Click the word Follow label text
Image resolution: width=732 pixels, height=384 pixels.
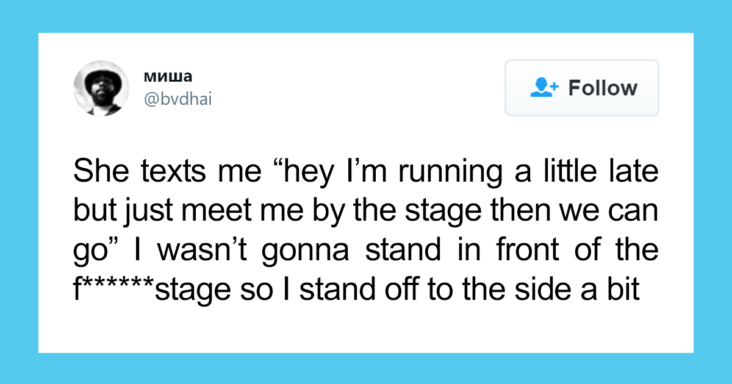click(x=603, y=88)
